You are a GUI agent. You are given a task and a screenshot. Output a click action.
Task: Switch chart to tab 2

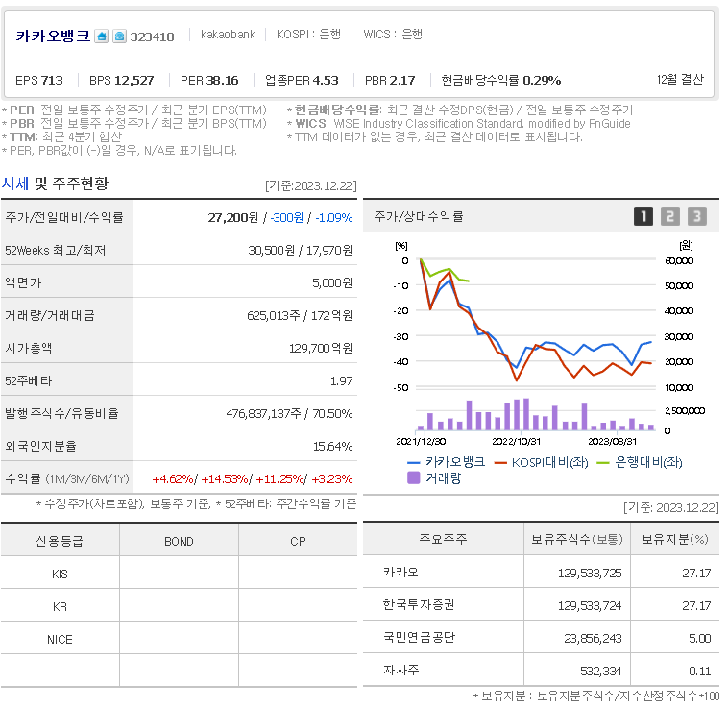[x=670, y=216]
